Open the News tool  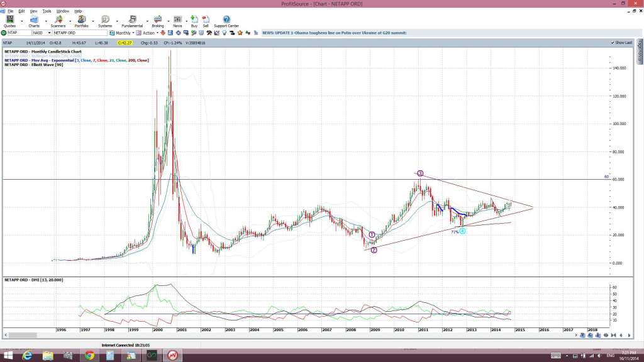[x=177, y=21]
